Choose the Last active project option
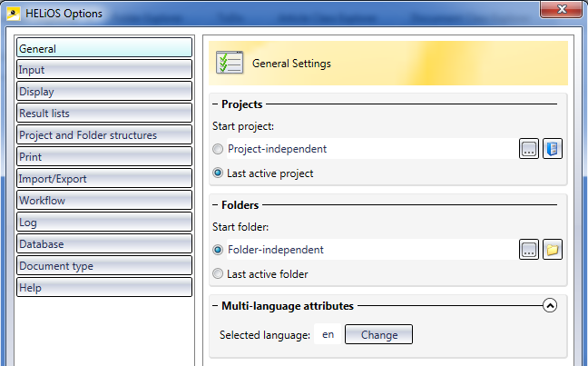This screenshot has height=366, width=588. pos(218,173)
